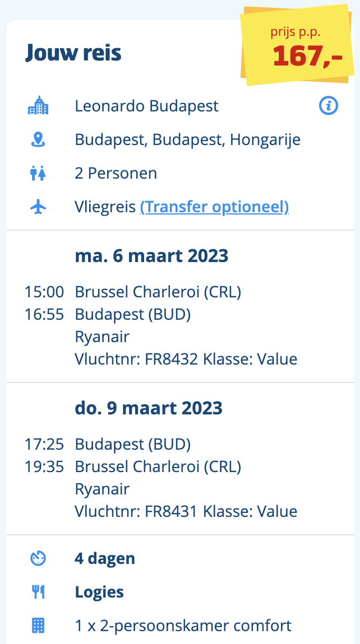Open the info icon beside Leonardo Budapest
360x644 pixels.
point(329,106)
